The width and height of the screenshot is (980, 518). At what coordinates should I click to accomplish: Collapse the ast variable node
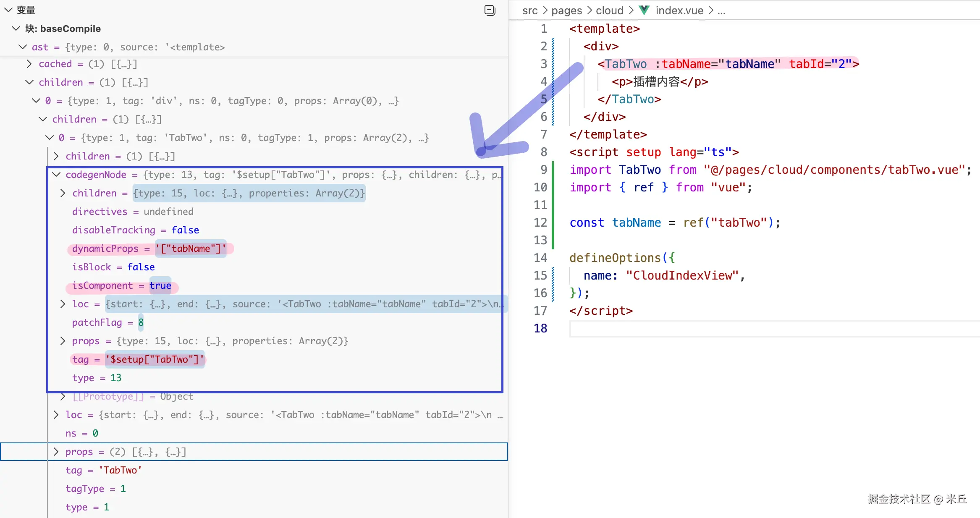pos(23,47)
